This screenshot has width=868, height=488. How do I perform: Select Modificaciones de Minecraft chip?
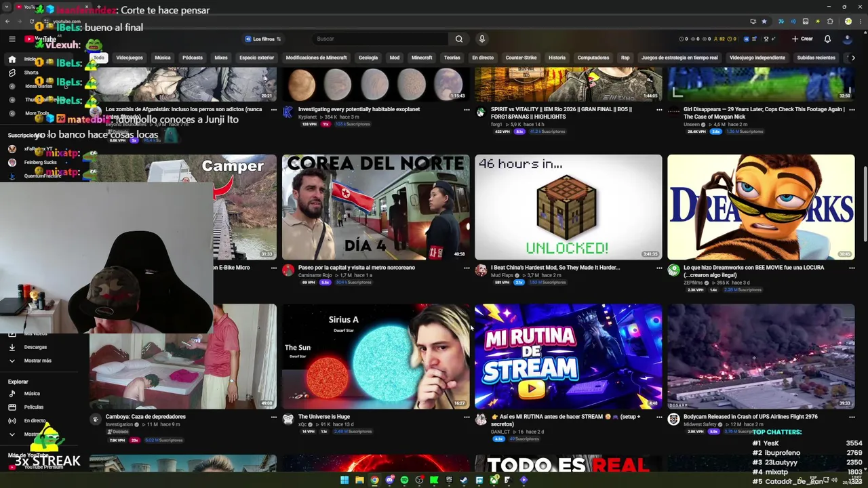tap(316, 58)
